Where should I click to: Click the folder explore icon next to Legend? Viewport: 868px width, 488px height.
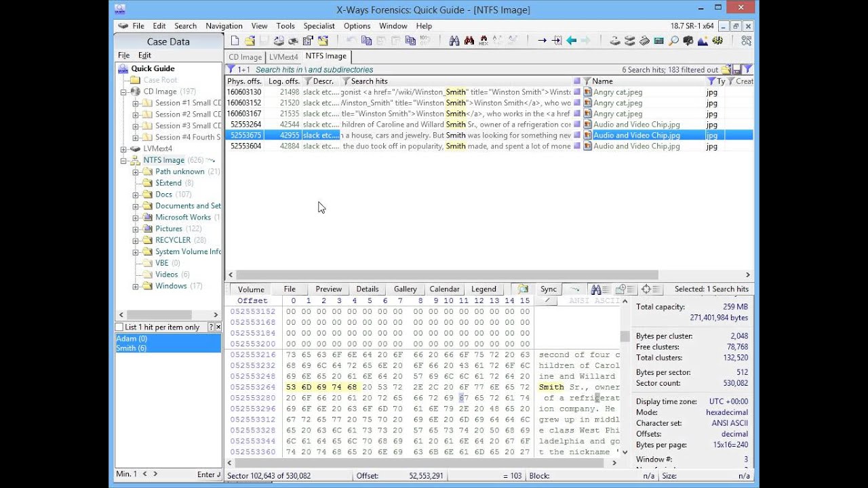point(523,289)
